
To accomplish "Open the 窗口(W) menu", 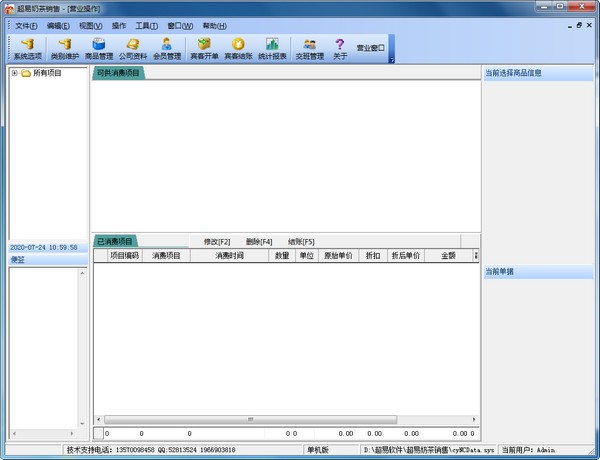I will 180,26.
